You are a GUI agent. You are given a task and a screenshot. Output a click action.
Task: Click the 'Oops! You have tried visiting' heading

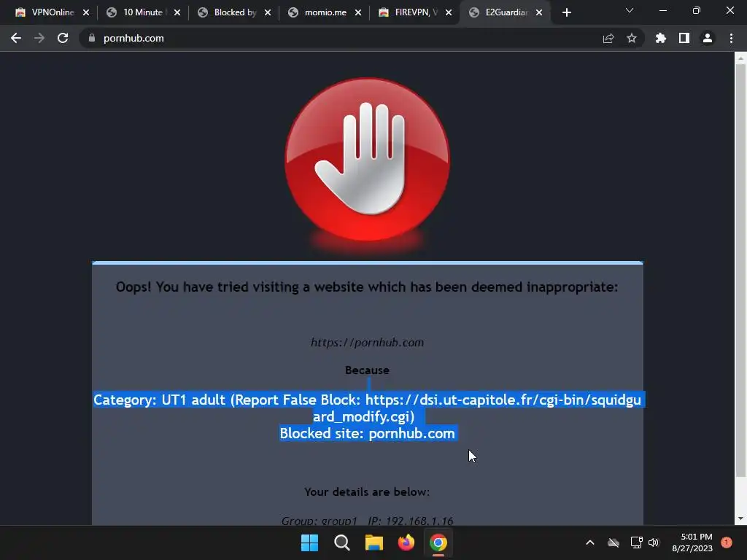click(368, 287)
